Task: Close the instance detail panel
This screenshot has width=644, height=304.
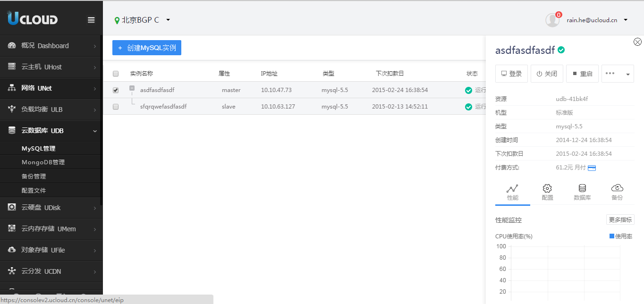Action: [637, 42]
